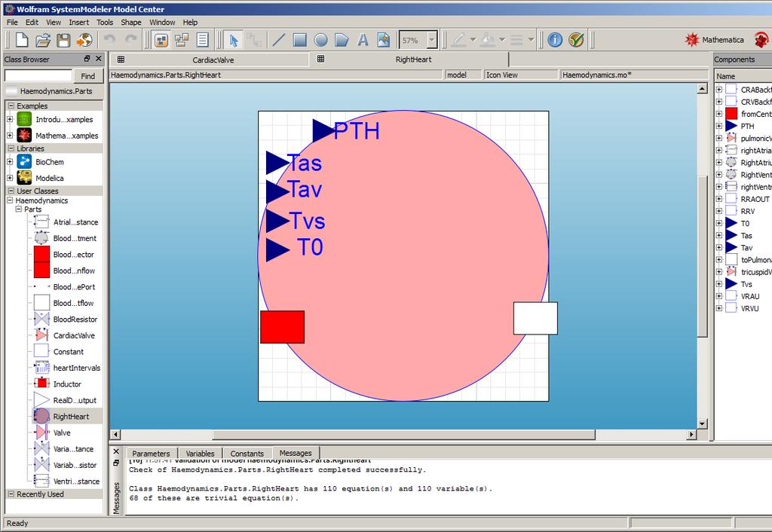
Task: Collapse the User Classes section
Action: [x=11, y=191]
